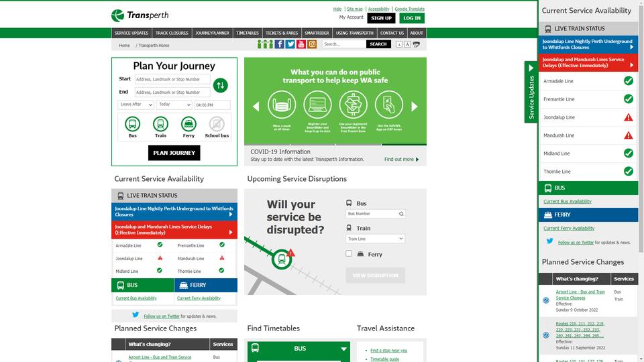Decrease text size with small A icon
The height and width of the screenshot is (362, 644).
click(x=398, y=44)
